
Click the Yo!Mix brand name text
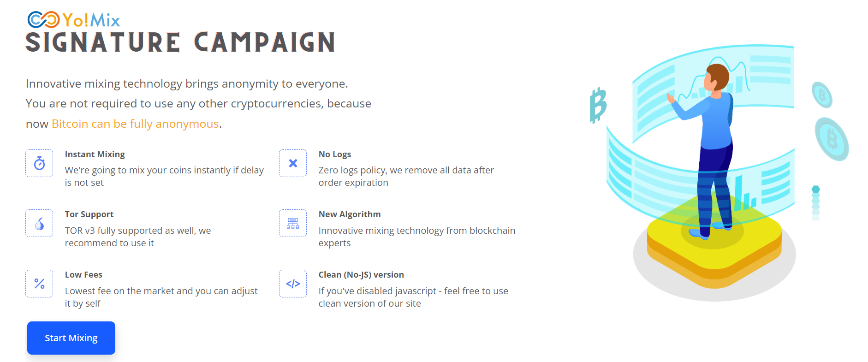[x=91, y=20]
